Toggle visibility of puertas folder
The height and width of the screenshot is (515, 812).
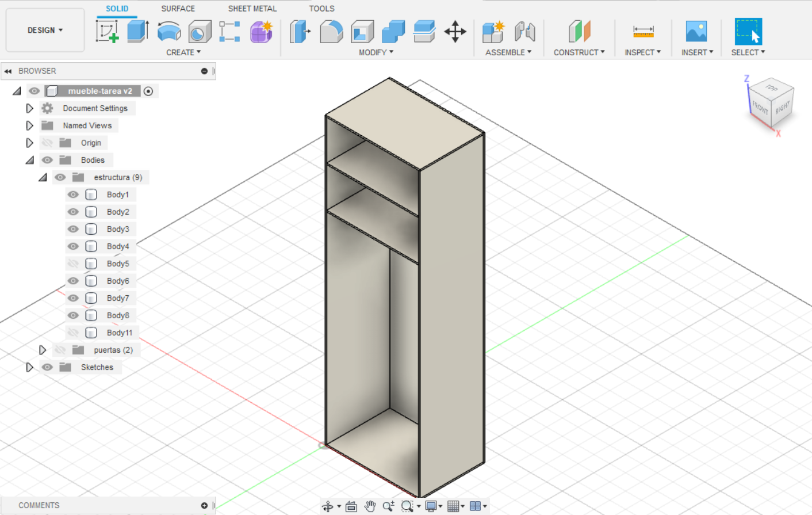(60, 350)
